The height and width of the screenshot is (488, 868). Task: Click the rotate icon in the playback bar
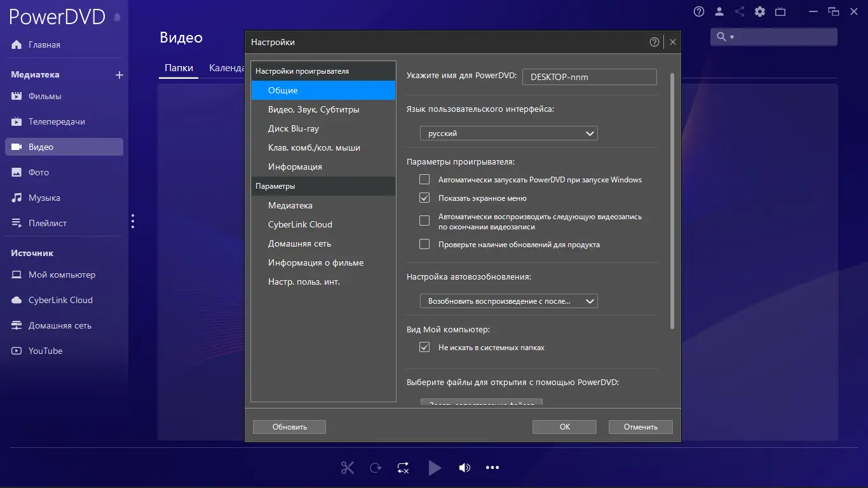pyautogui.click(x=376, y=468)
